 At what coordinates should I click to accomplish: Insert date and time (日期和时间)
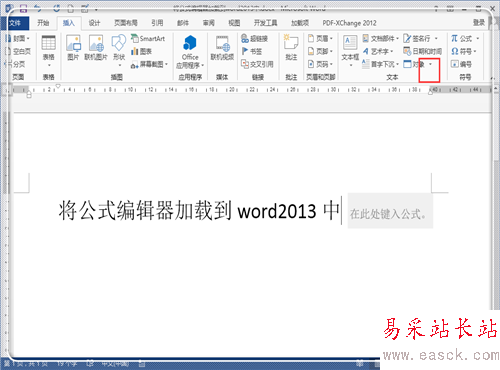[422, 51]
